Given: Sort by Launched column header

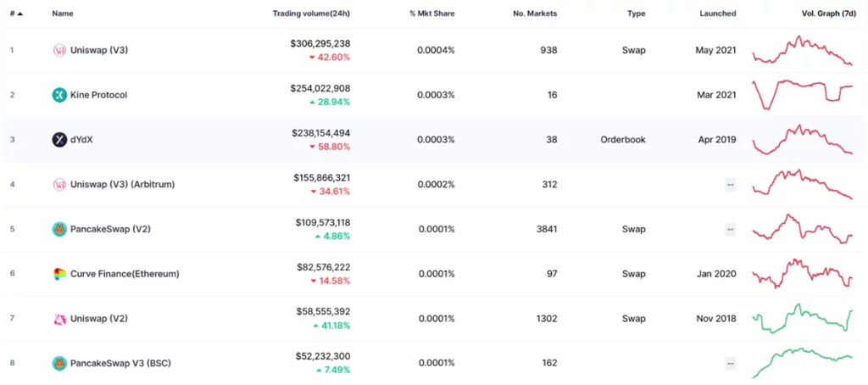Looking at the screenshot, I should click(x=717, y=14).
